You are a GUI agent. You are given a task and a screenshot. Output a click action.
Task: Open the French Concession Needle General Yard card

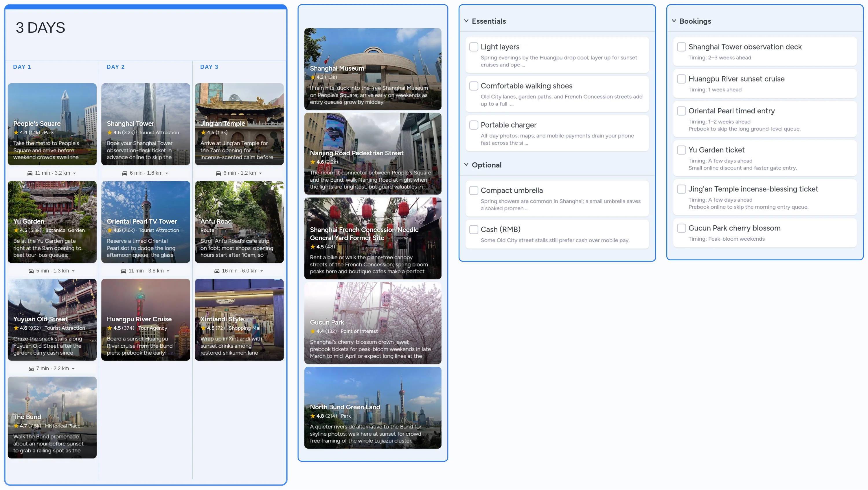click(x=373, y=238)
